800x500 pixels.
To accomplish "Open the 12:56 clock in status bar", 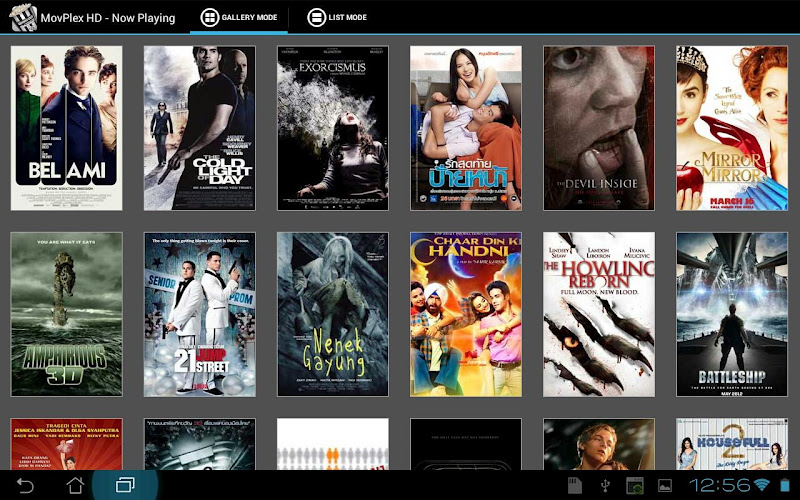I will [719, 485].
